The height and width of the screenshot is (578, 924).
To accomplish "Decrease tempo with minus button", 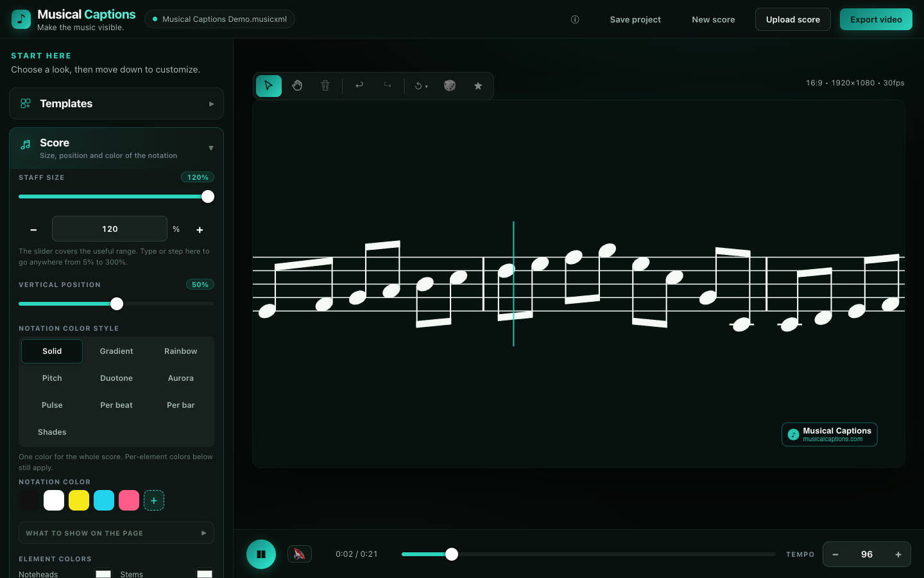I will coord(835,554).
